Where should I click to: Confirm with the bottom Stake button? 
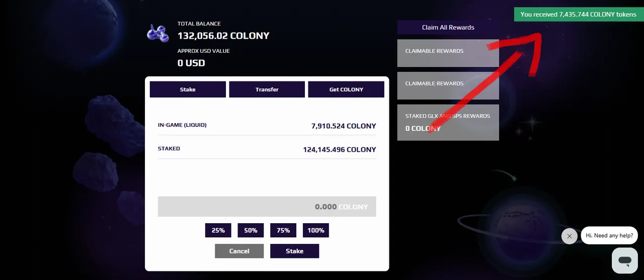pos(294,251)
